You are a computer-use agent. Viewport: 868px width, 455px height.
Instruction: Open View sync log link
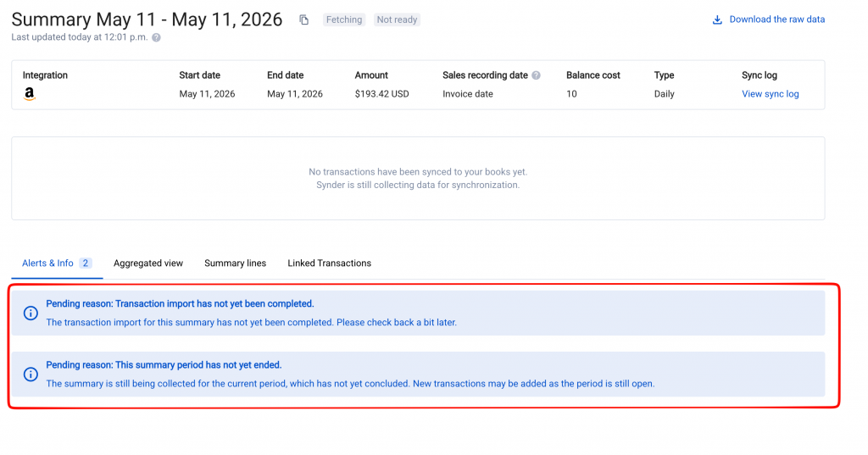click(x=770, y=94)
